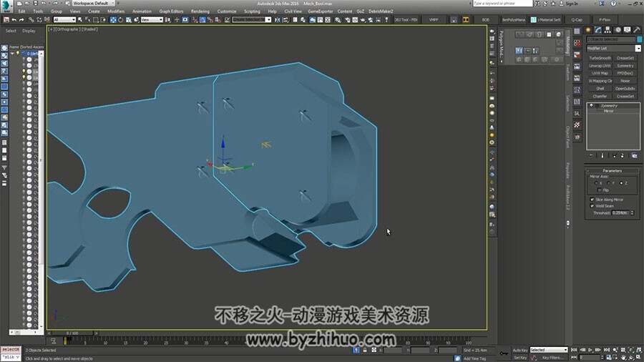Toggle the Weld Seam checkbox
644x362 pixels.
click(592, 206)
